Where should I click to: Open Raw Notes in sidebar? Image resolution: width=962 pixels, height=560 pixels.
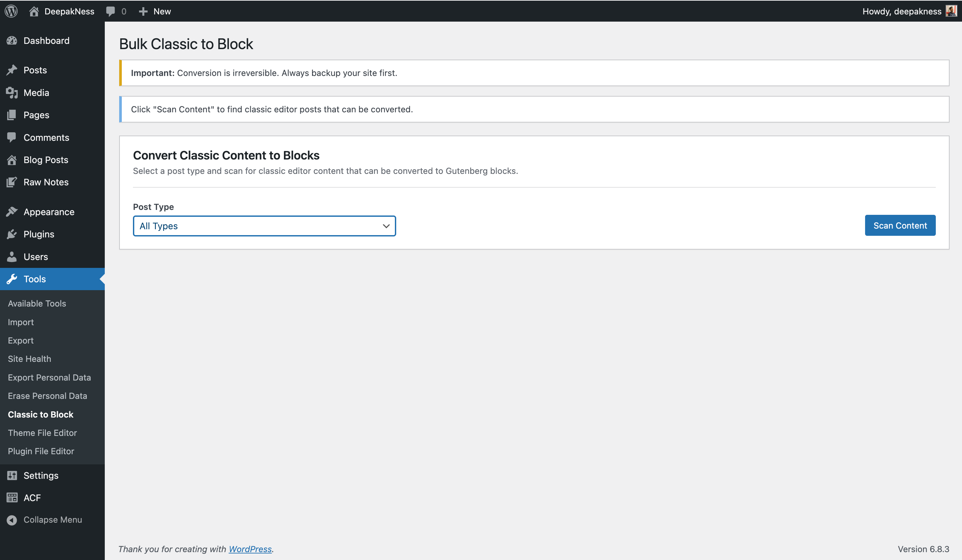tap(46, 182)
